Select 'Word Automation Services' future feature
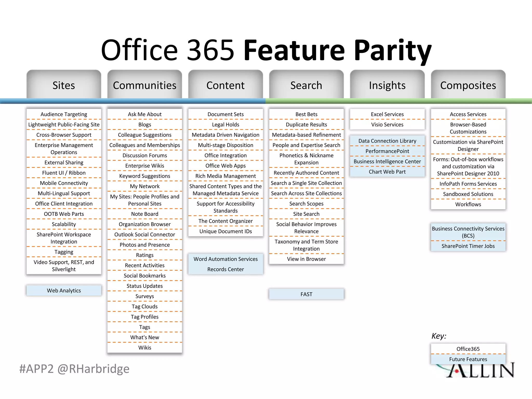The width and height of the screenshot is (532, 399). (225, 259)
